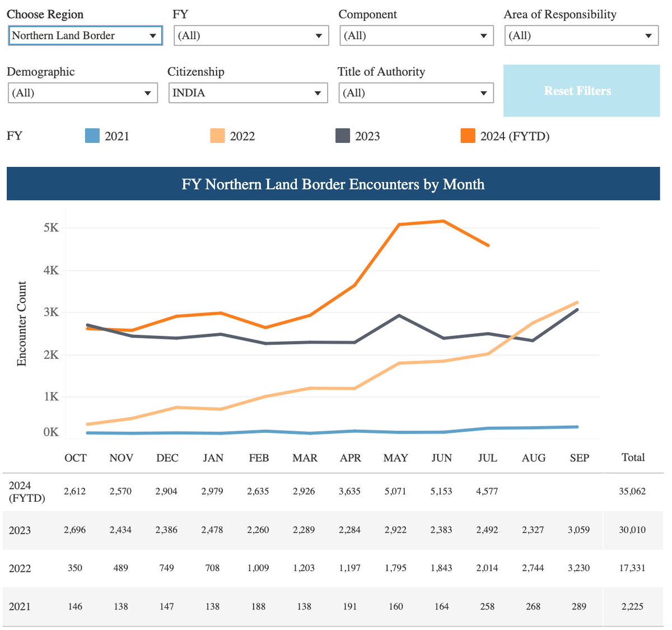
Task: Click the 2,979 January 2024 cell
Action: [x=212, y=492]
